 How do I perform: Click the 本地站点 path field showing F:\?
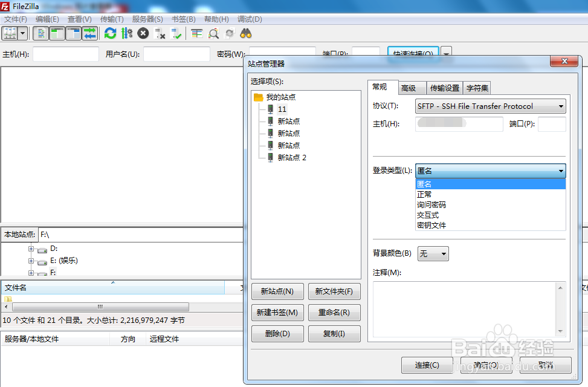[x=141, y=235]
